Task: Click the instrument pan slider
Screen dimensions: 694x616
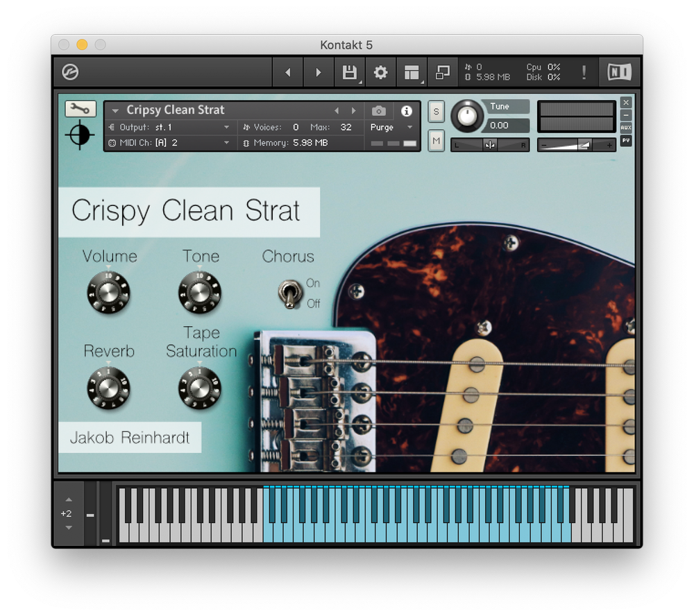Action: [489, 145]
